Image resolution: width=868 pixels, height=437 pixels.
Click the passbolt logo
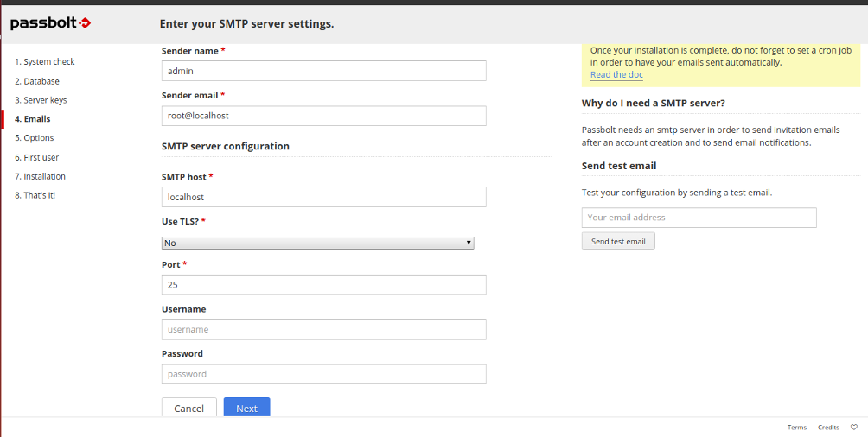[50, 23]
